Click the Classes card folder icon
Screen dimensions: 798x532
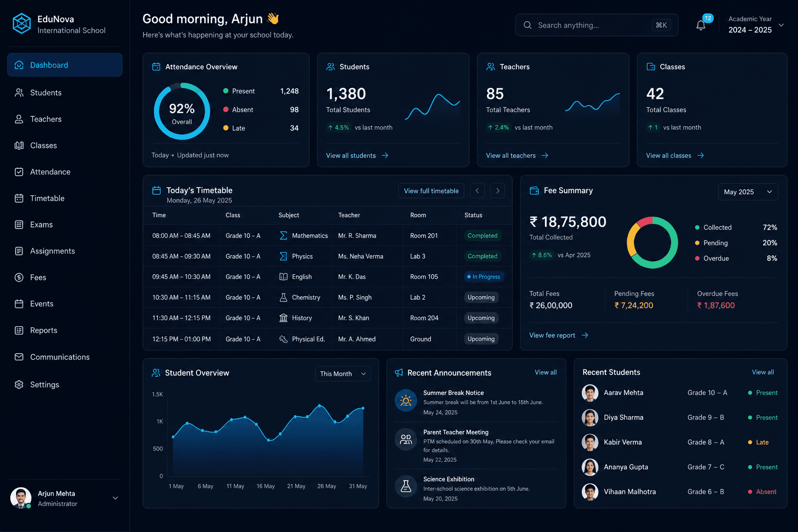point(650,66)
